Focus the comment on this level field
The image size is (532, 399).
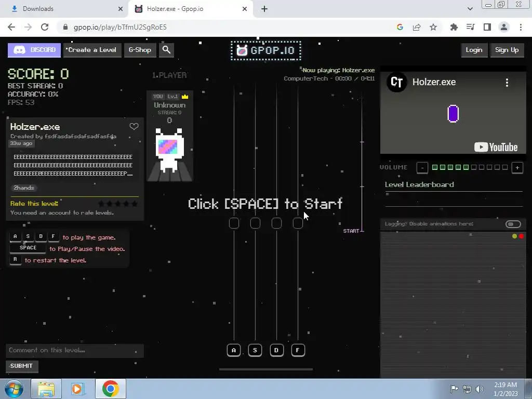click(75, 351)
